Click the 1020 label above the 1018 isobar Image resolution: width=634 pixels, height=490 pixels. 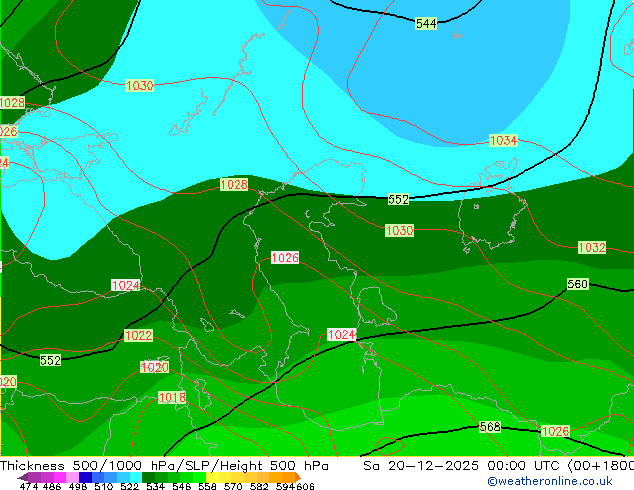coord(154,367)
